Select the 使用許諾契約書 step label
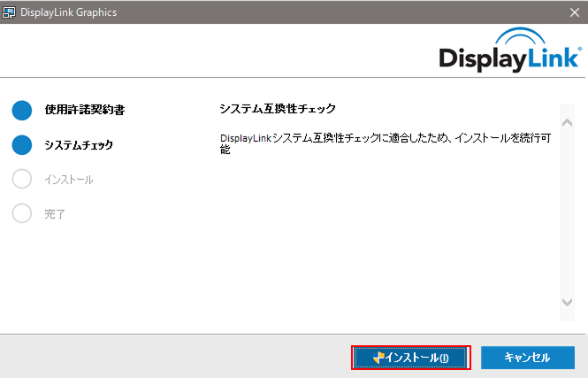Image resolution: width=588 pixels, height=378 pixels. (84, 110)
